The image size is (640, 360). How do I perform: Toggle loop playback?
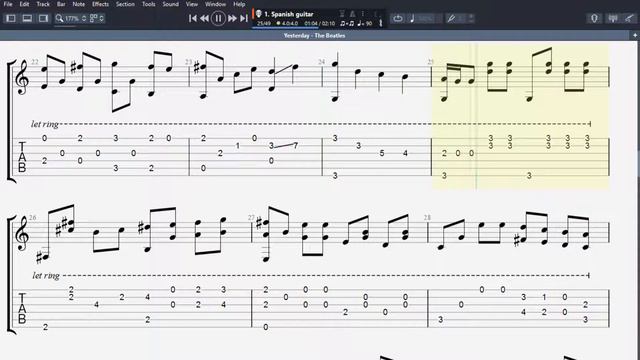[398, 18]
